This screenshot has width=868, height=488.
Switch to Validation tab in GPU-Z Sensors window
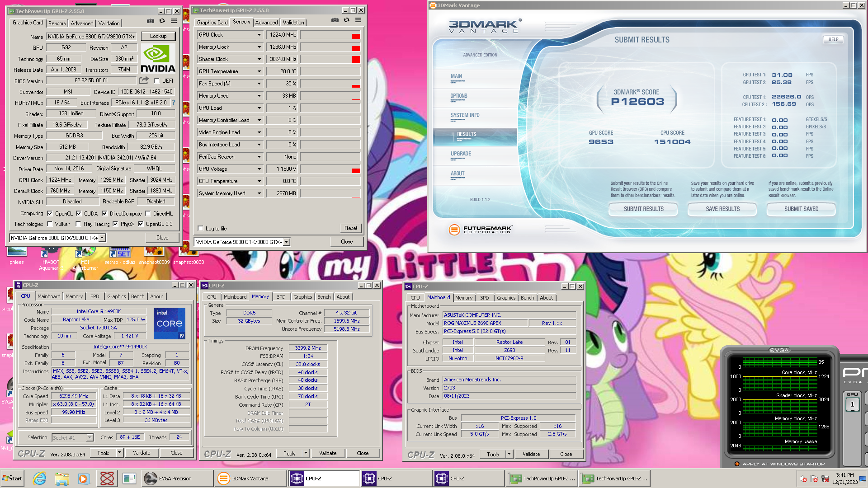coord(293,23)
